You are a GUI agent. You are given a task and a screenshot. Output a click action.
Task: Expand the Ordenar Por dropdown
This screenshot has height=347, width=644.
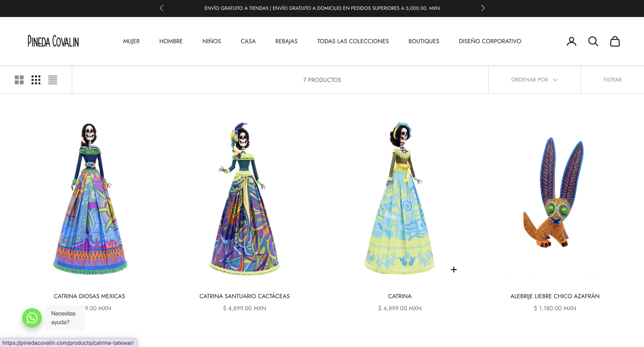coord(534,80)
